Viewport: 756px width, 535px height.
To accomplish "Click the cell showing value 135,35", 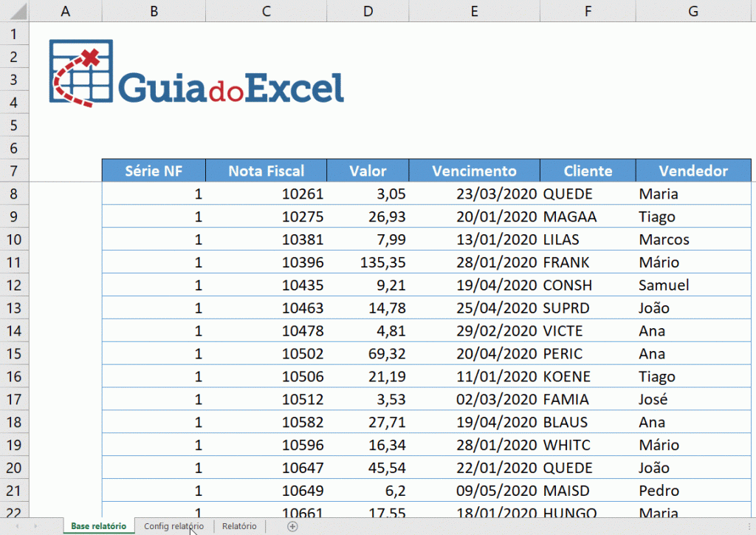I will [x=368, y=262].
